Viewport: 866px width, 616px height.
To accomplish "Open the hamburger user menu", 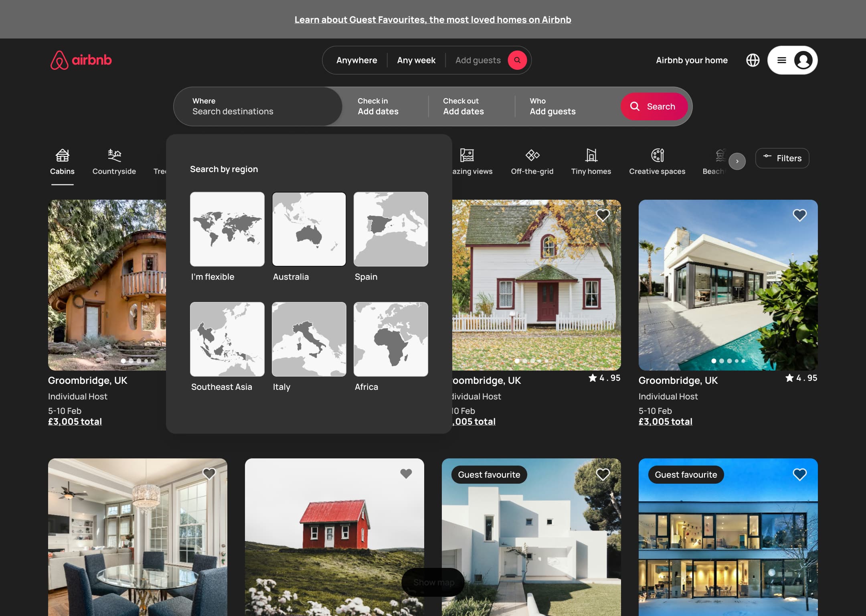I will click(x=781, y=60).
